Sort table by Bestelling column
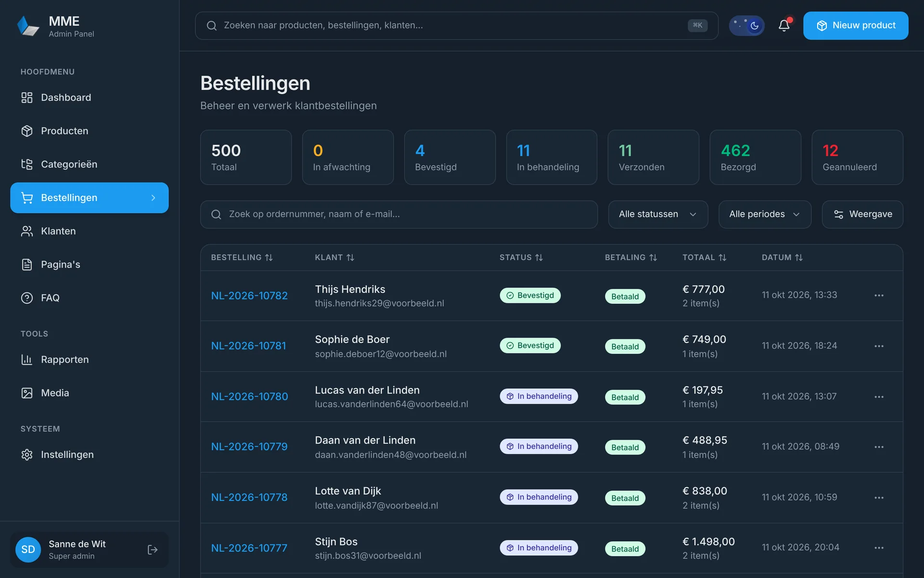The width and height of the screenshot is (924, 578). (242, 258)
